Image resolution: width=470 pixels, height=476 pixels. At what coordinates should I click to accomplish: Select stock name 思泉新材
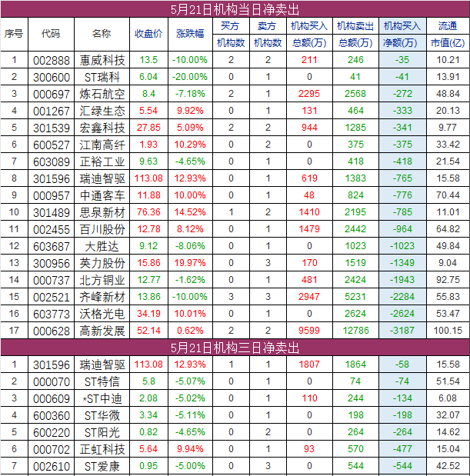(102, 212)
